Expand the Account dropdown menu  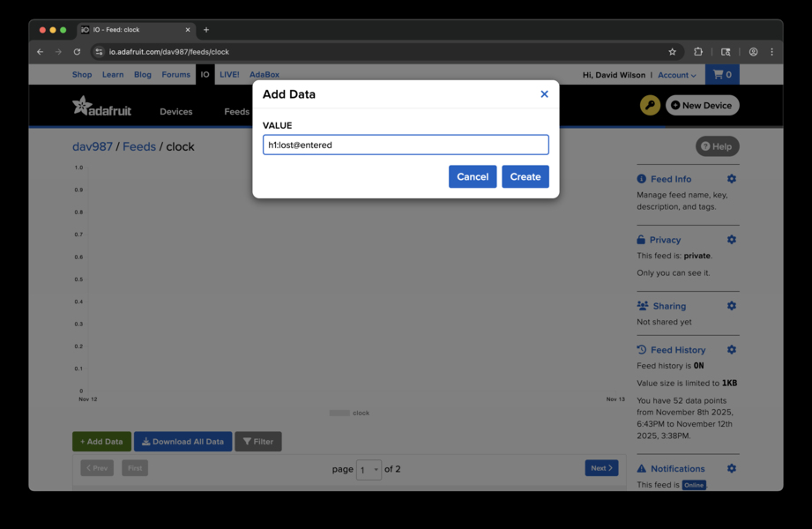[676, 74]
